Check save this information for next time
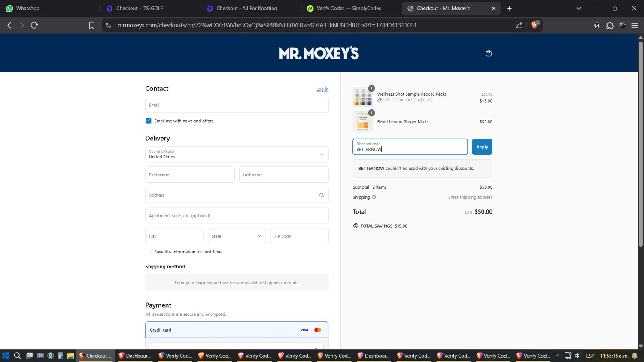This screenshot has height=362, width=644. coord(149,252)
